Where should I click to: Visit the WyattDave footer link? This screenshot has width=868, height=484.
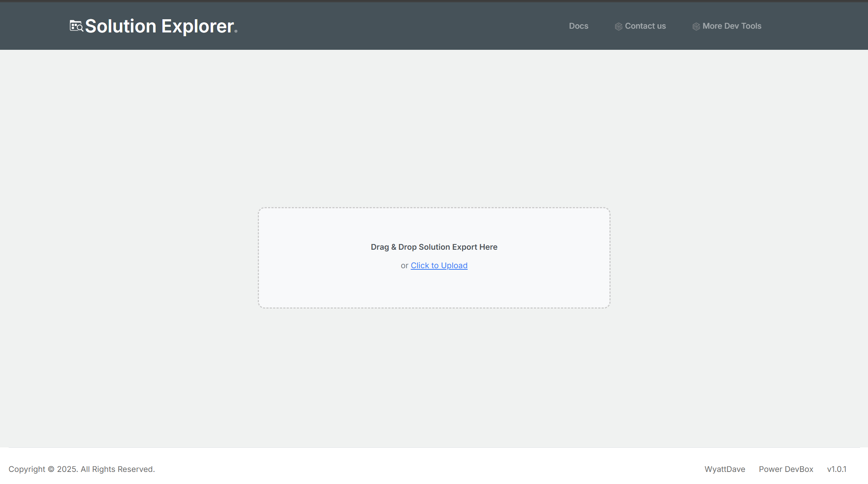coord(724,469)
